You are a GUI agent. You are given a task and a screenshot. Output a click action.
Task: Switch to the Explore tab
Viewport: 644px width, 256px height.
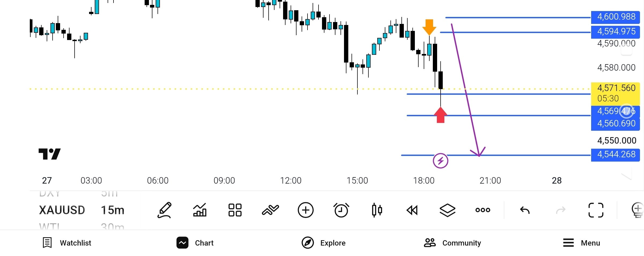click(323, 243)
